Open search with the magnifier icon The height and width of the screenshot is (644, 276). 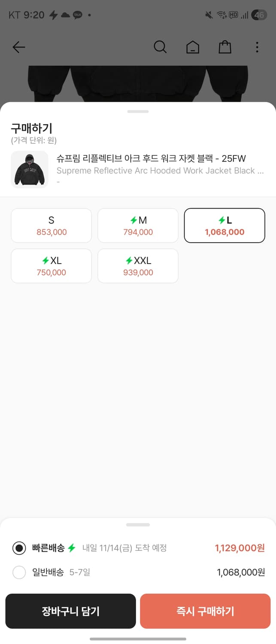coord(160,47)
